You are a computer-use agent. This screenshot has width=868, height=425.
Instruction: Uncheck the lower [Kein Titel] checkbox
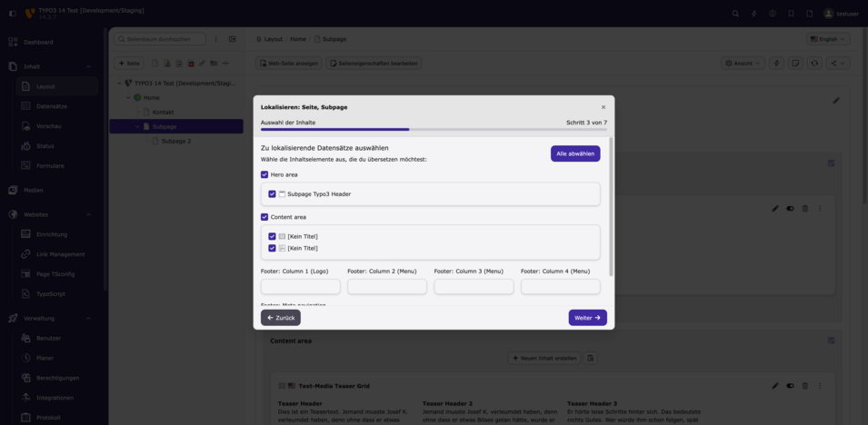pos(272,248)
